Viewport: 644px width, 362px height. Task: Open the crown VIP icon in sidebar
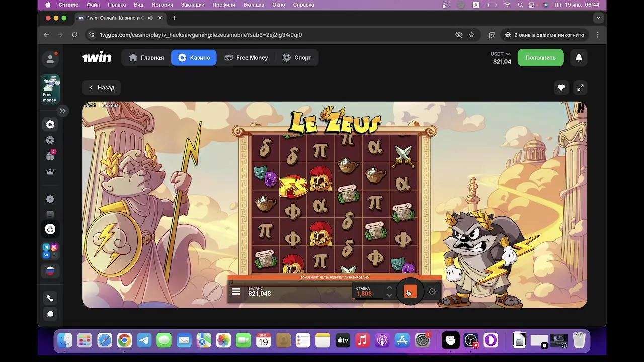pos(50,171)
